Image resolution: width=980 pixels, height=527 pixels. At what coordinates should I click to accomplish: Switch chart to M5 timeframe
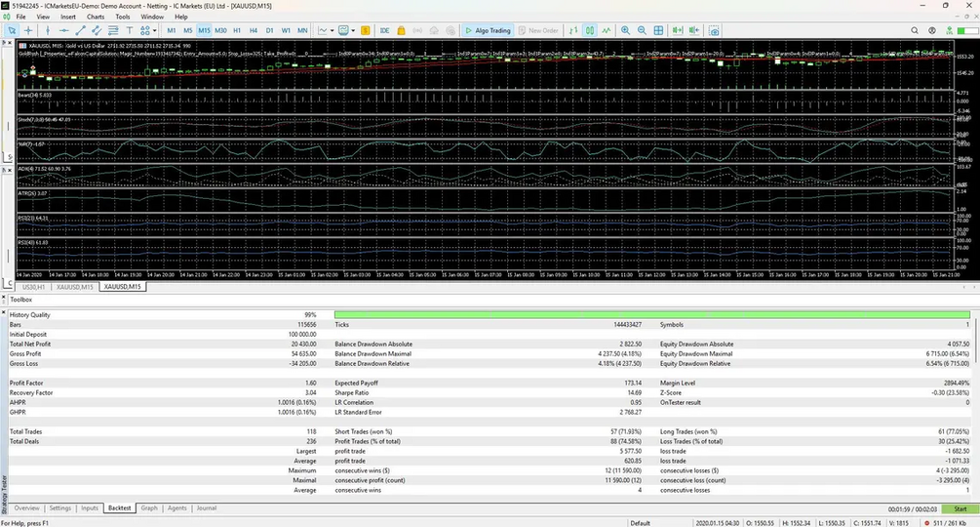pyautogui.click(x=187, y=30)
